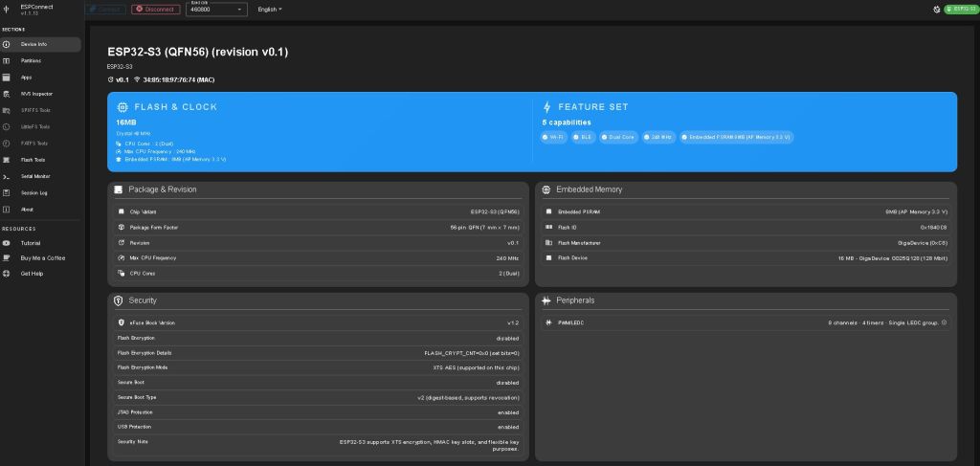The image size is (980, 466).
Task: Click the Embedded PSRAM 8MB capability chip
Action: click(736, 137)
